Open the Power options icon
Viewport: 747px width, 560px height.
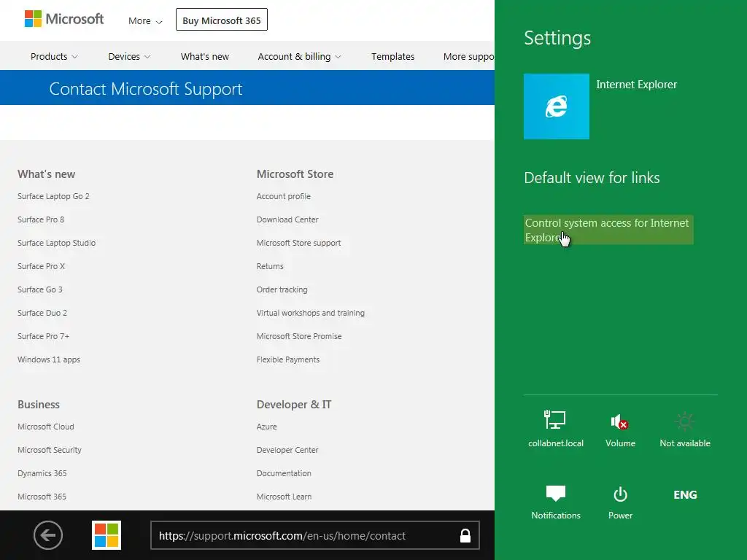620,502
